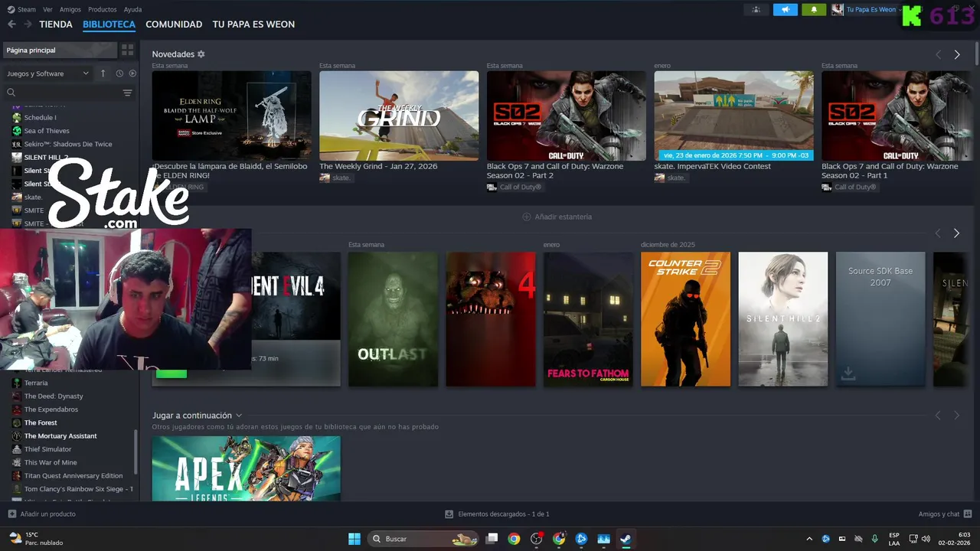
Task: Open The Weekly Grind news thumbnail
Action: click(399, 116)
